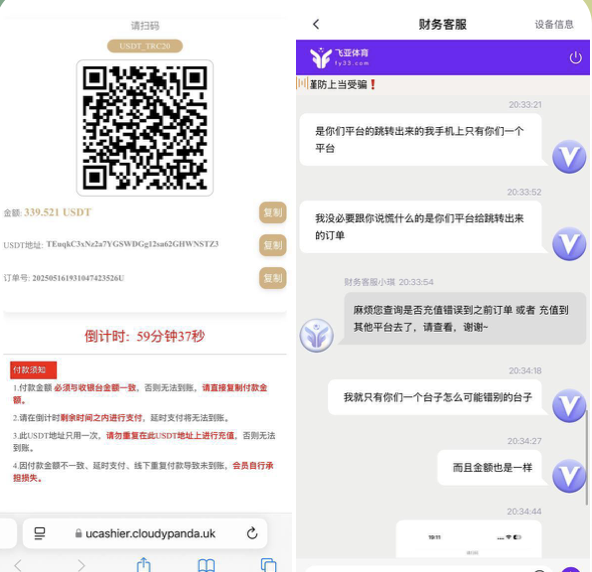
Task: Tap the 谨防上当受骗 notice bar
Action: (x=443, y=84)
